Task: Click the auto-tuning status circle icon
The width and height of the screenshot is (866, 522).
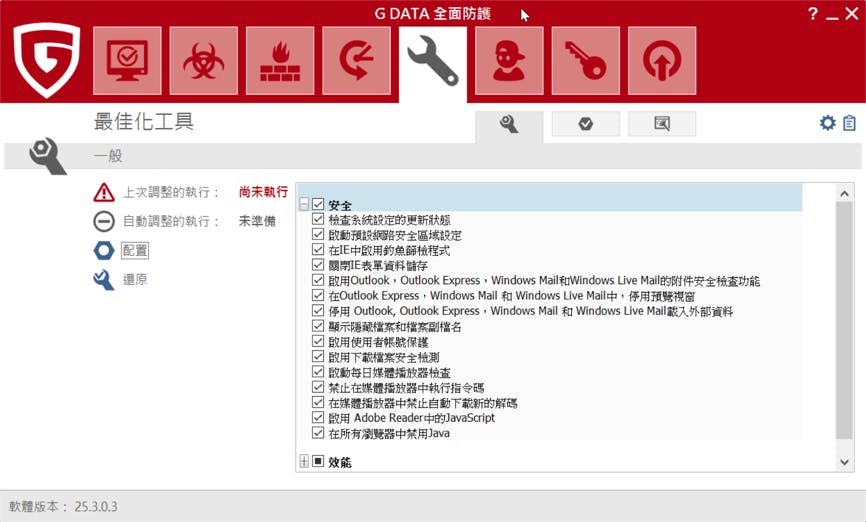Action: point(104,222)
